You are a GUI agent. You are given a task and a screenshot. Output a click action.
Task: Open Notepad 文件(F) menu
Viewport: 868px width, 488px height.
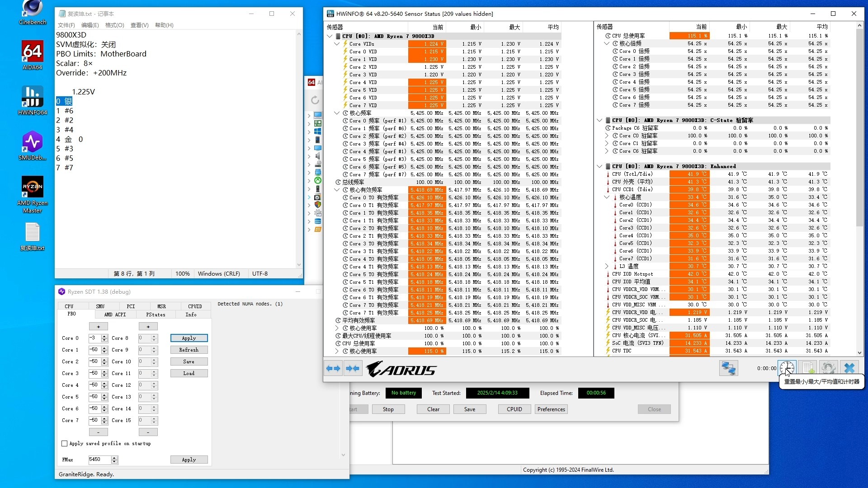tap(66, 25)
